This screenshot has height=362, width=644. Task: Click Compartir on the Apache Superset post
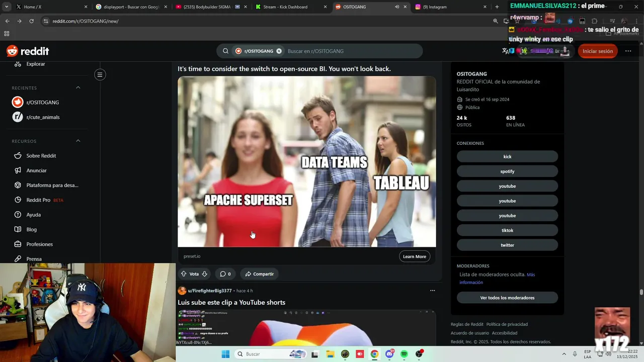coord(259,274)
